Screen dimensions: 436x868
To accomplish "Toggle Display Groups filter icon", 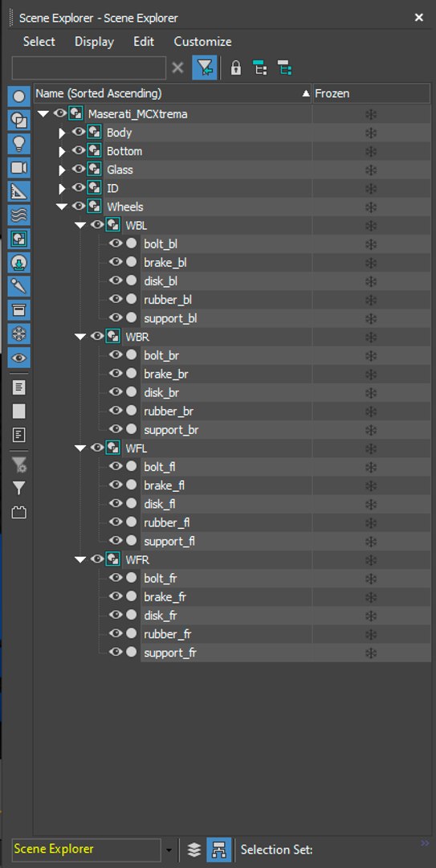I will pyautogui.click(x=18, y=240).
